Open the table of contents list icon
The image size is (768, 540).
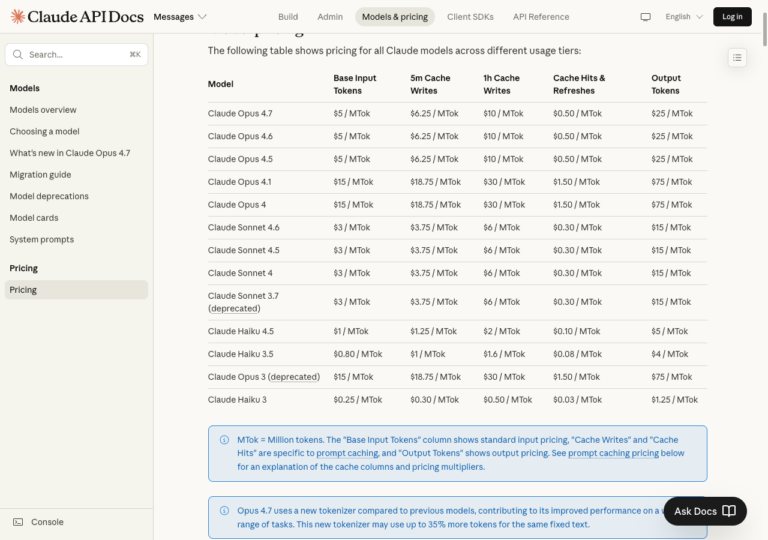click(737, 58)
